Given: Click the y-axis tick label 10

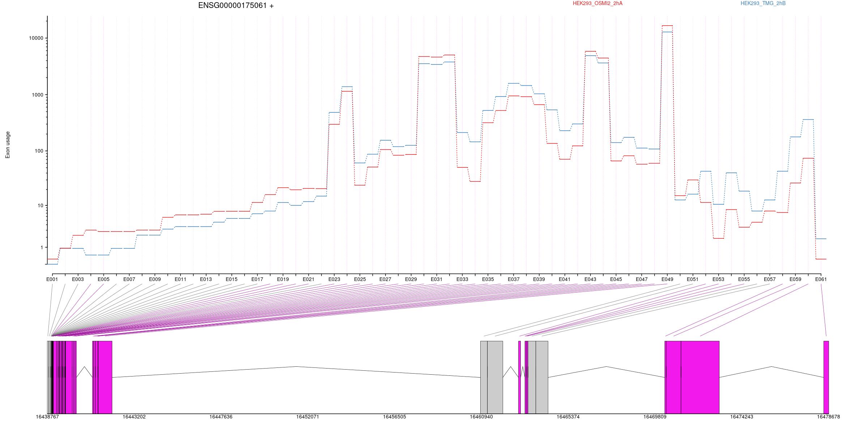Looking at the screenshot, I should [x=41, y=205].
